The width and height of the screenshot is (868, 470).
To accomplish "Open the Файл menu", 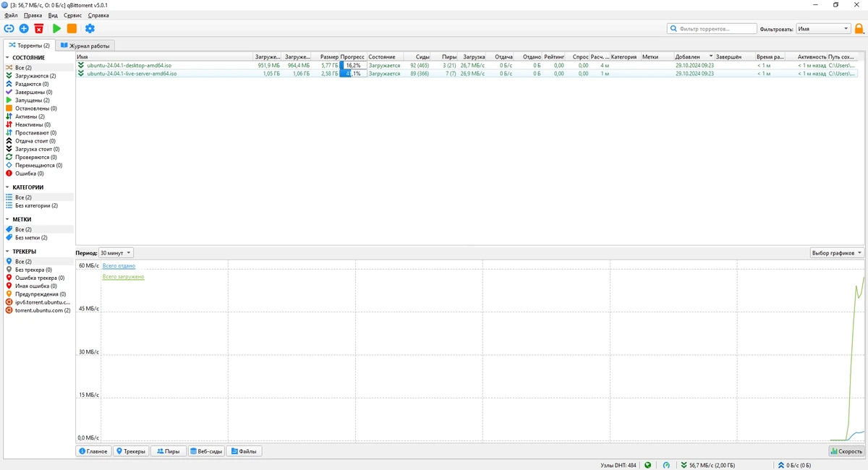I will [11, 15].
